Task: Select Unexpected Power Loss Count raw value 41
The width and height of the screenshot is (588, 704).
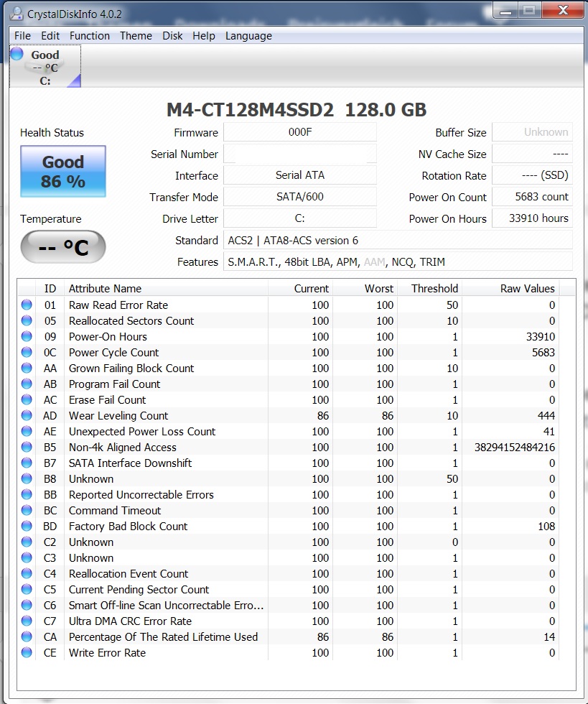Action: coord(549,432)
